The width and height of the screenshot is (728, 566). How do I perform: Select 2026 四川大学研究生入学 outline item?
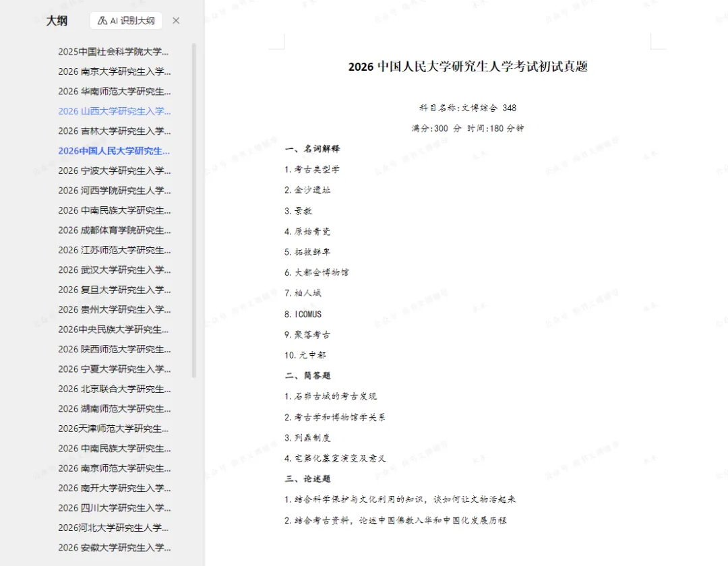click(x=114, y=508)
